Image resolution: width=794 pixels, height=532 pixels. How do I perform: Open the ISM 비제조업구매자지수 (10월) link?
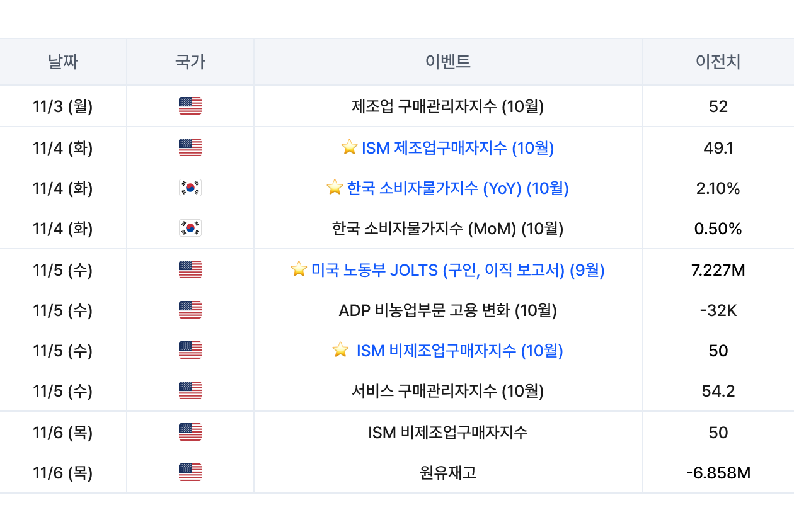click(x=459, y=351)
